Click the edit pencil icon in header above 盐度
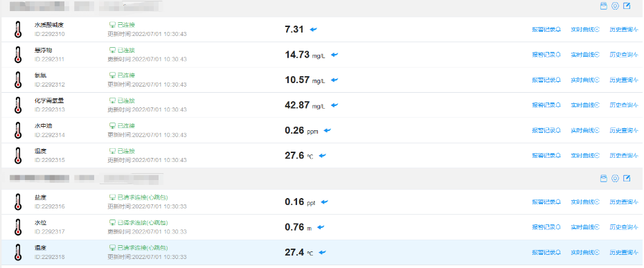 pyautogui.click(x=627, y=179)
